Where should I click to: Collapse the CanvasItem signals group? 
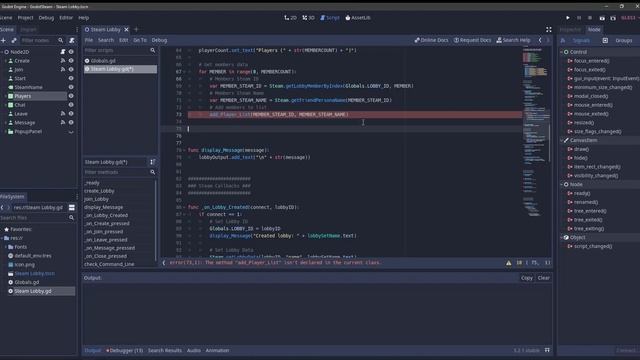(x=562, y=140)
